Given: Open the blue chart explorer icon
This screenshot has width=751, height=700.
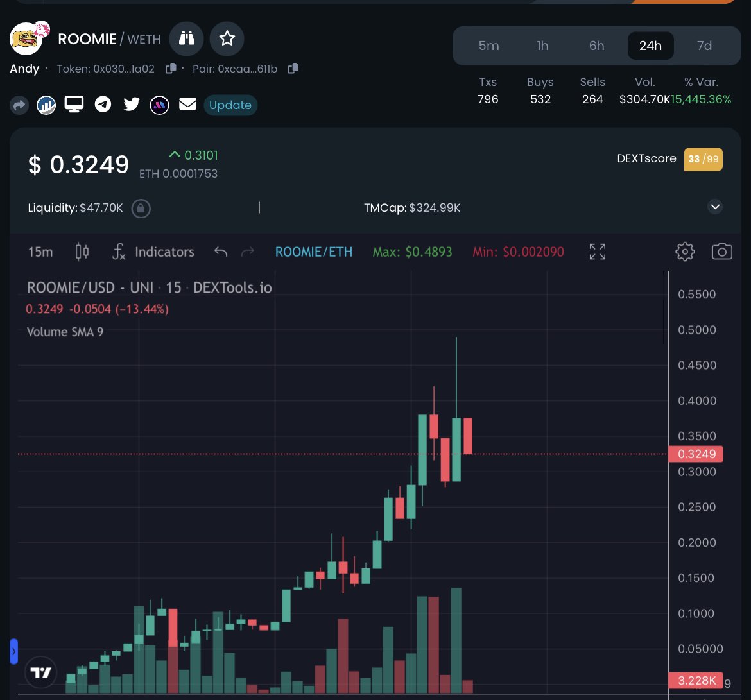Looking at the screenshot, I should click(46, 105).
